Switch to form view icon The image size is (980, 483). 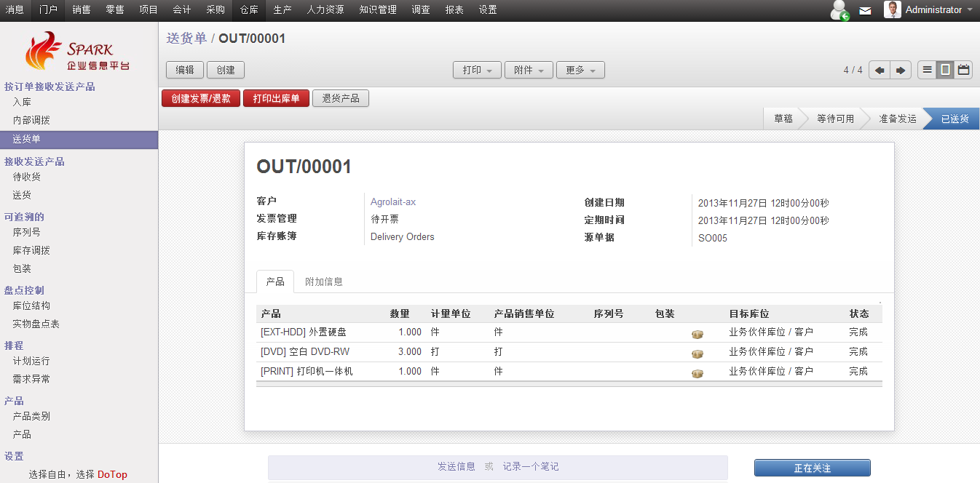point(945,71)
